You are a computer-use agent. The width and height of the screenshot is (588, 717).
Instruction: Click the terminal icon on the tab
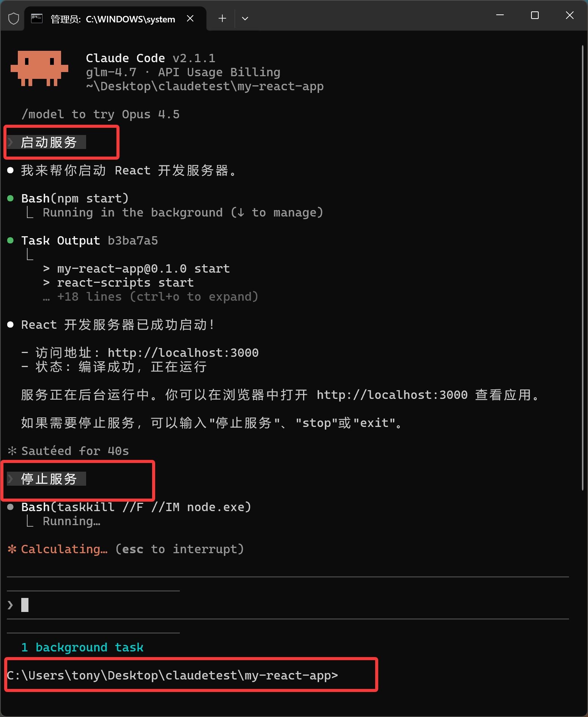(37, 19)
